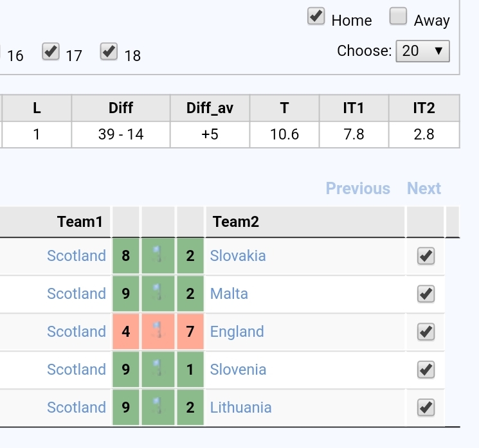Go to the Previous page of matches
This screenshot has height=448, width=479.
(x=357, y=188)
